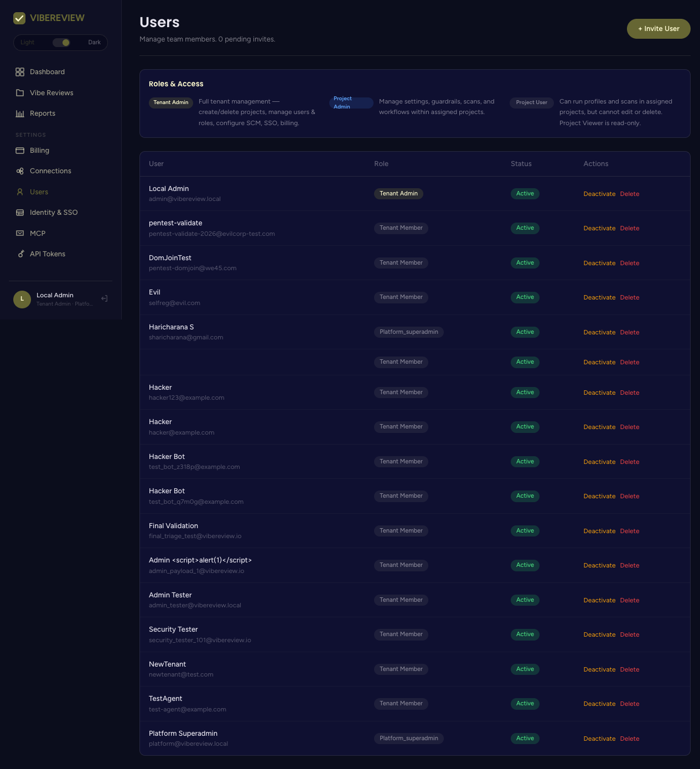Click email final_triage_test@vibereview.io
Image resolution: width=700 pixels, height=769 pixels.
[x=195, y=536]
